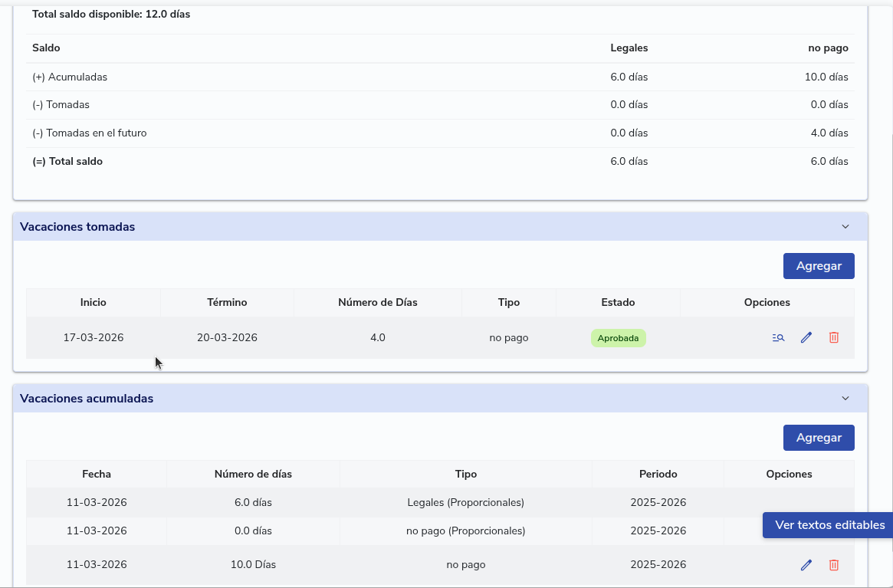Click the Inicio column header

tap(93, 302)
